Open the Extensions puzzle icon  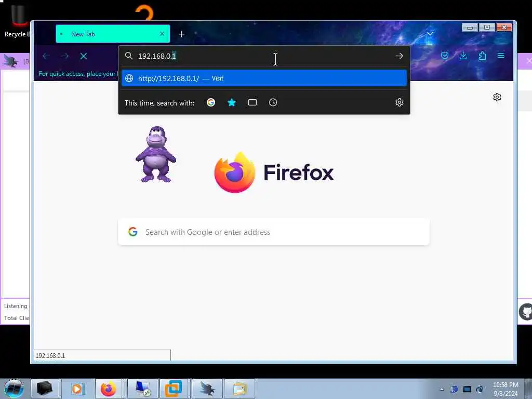click(482, 56)
